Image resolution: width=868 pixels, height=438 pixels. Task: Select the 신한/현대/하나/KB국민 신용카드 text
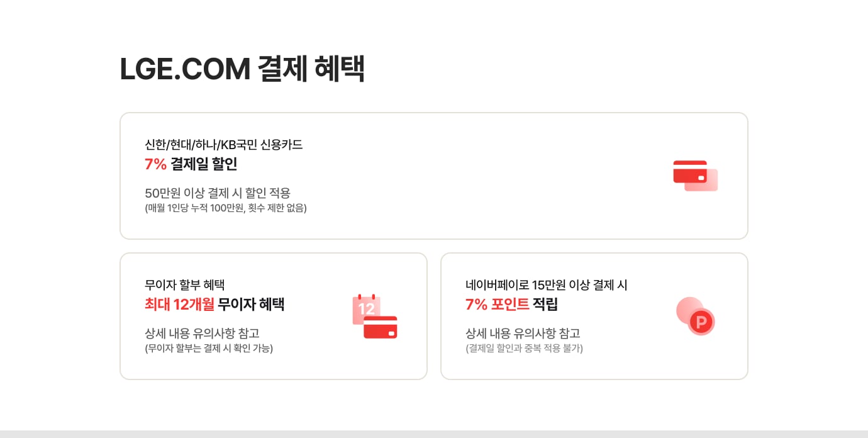coord(223,145)
